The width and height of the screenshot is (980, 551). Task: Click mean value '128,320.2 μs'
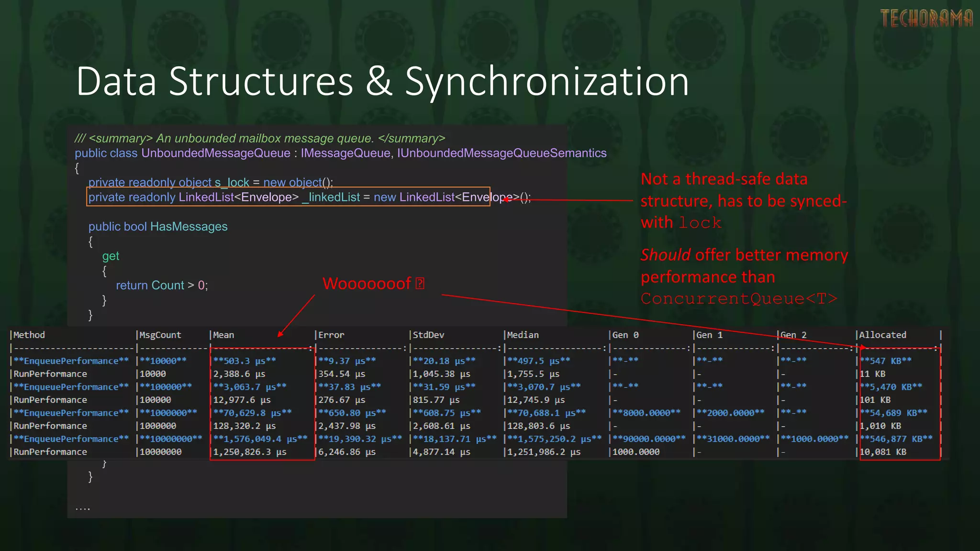click(x=245, y=425)
